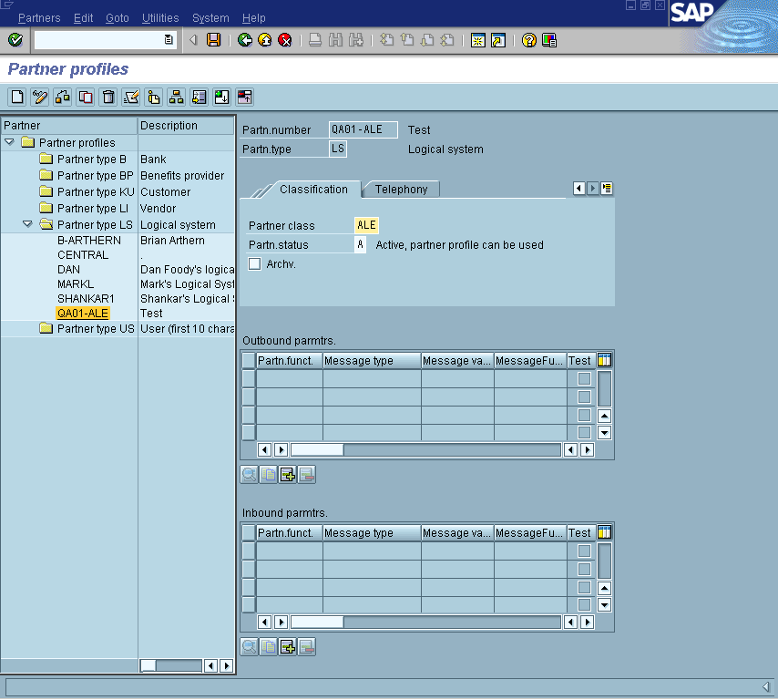Click table settings icon in Inbound parmtrs header
Viewport: 778px width, 700px height.
click(604, 532)
